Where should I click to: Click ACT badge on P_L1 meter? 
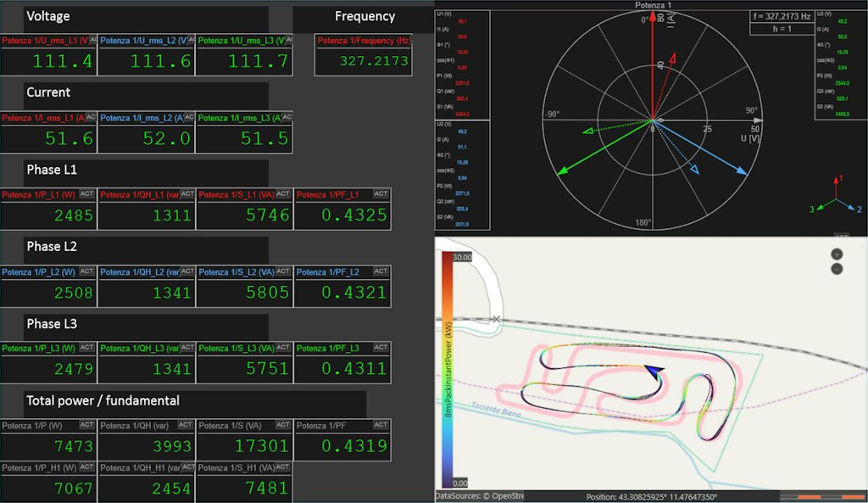(86, 194)
